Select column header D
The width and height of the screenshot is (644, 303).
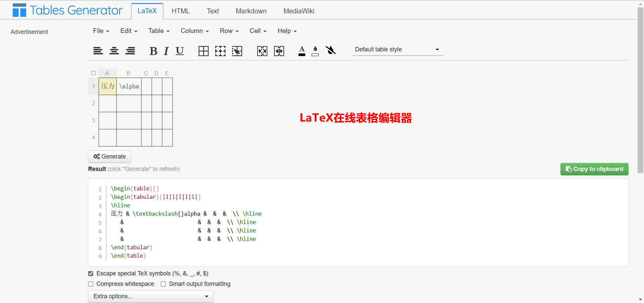[156, 73]
